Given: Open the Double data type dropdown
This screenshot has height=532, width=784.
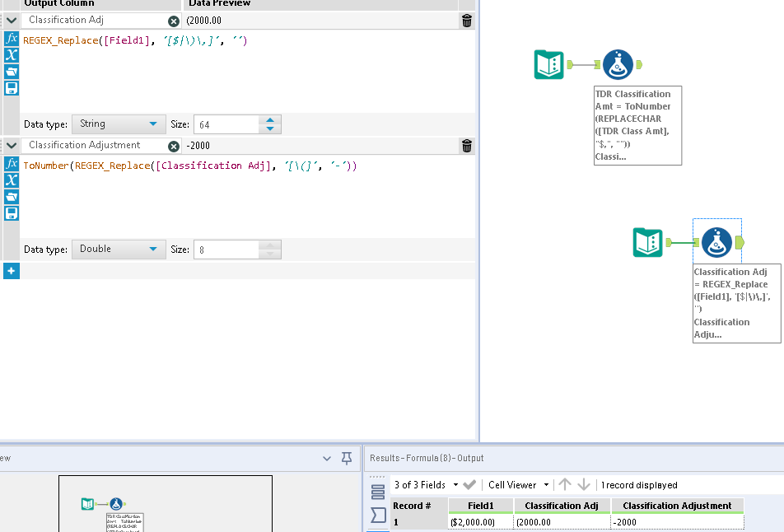Looking at the screenshot, I should [x=119, y=249].
